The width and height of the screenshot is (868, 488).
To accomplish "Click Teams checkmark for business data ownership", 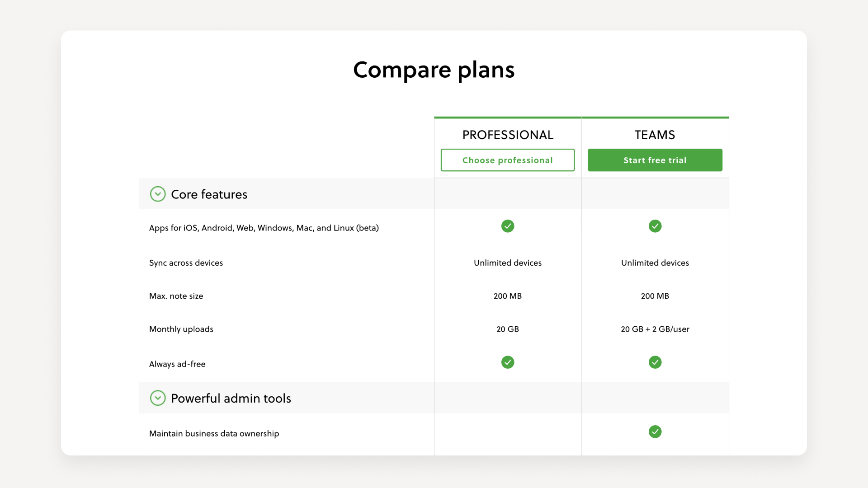I will tap(655, 432).
